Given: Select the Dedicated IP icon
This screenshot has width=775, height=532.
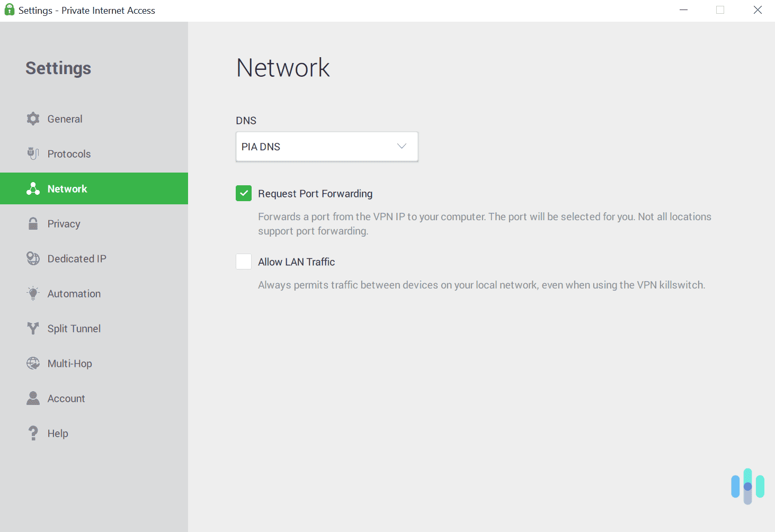Looking at the screenshot, I should click(x=33, y=258).
